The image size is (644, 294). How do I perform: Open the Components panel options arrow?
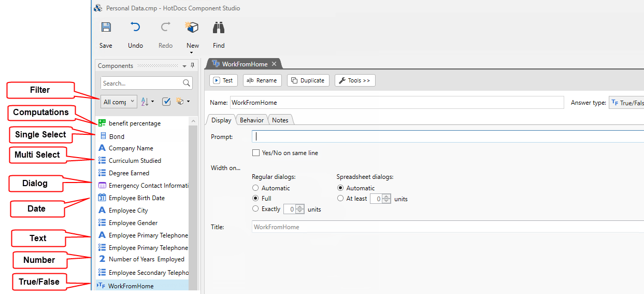coord(184,66)
